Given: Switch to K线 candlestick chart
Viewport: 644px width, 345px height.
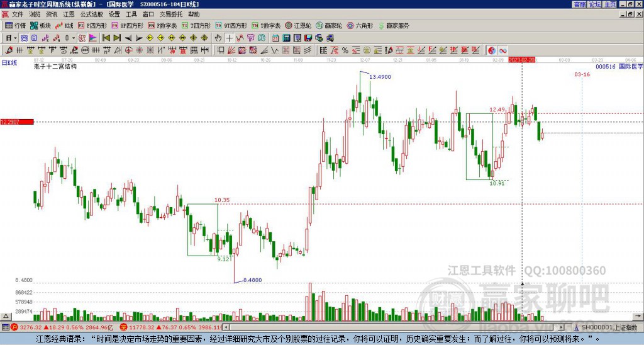Looking at the screenshot, I should (64, 25).
